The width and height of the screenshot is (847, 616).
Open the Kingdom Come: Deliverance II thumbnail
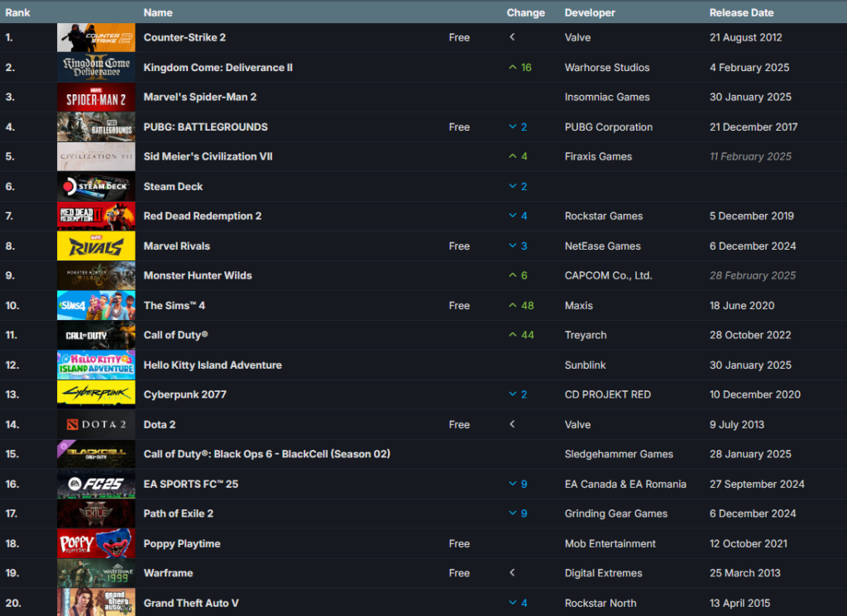tap(96, 68)
